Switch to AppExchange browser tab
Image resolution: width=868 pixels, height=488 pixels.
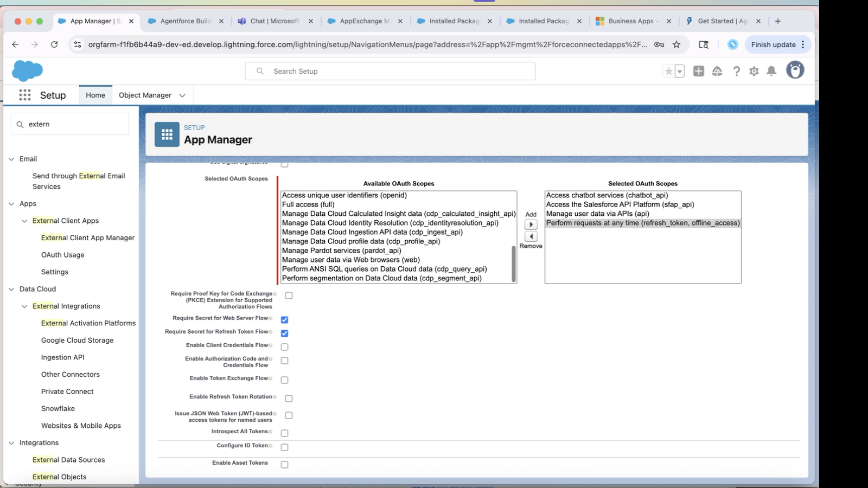[x=365, y=21]
